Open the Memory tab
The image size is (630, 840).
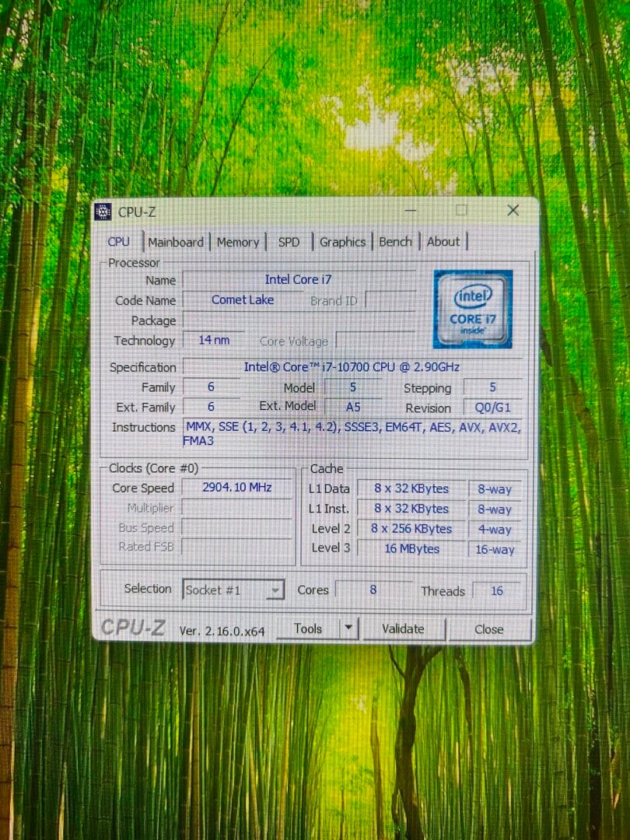pos(238,243)
